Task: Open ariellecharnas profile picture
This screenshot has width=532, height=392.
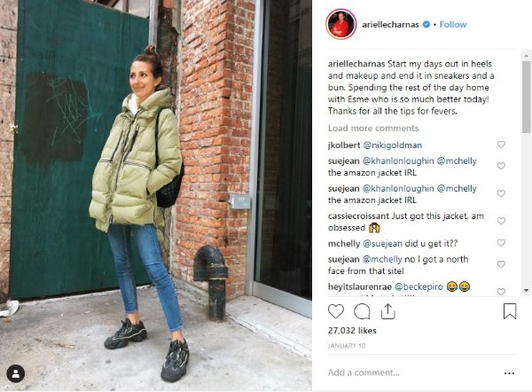Action: click(x=341, y=24)
